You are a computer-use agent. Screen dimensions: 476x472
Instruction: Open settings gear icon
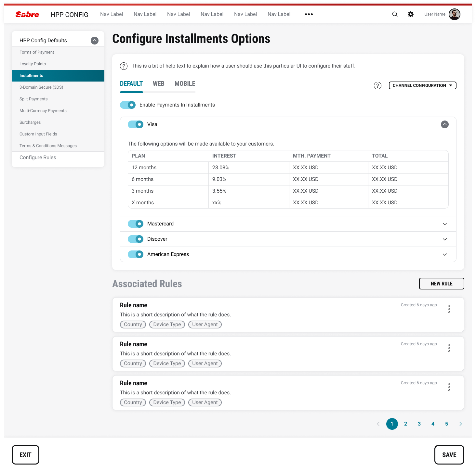point(411,14)
